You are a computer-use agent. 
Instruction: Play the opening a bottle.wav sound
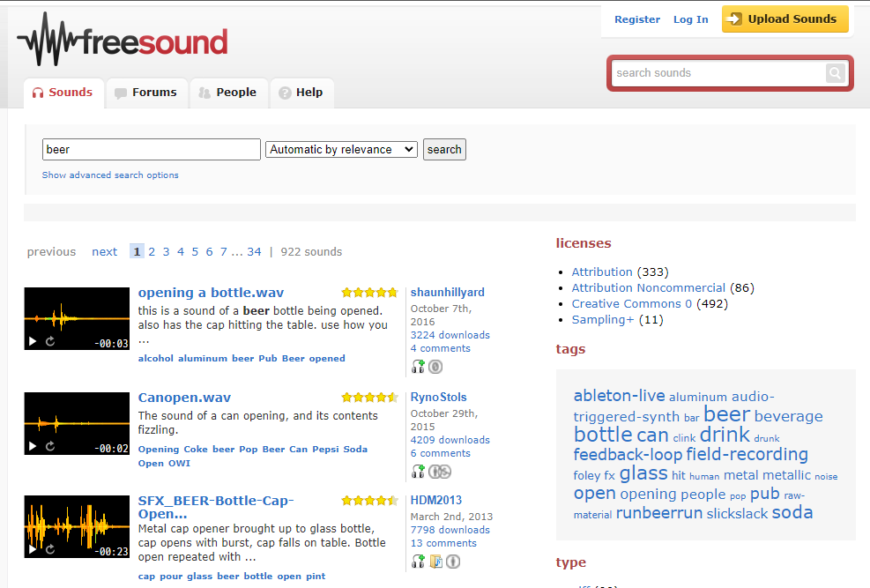[33, 342]
